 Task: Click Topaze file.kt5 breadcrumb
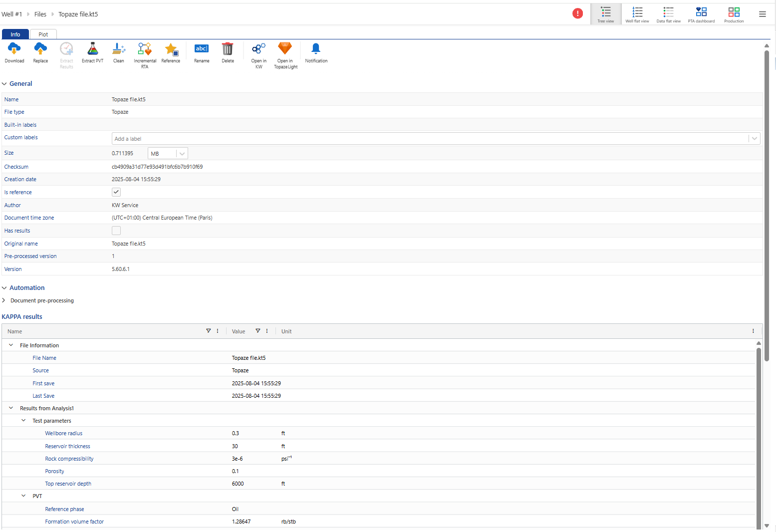78,14
